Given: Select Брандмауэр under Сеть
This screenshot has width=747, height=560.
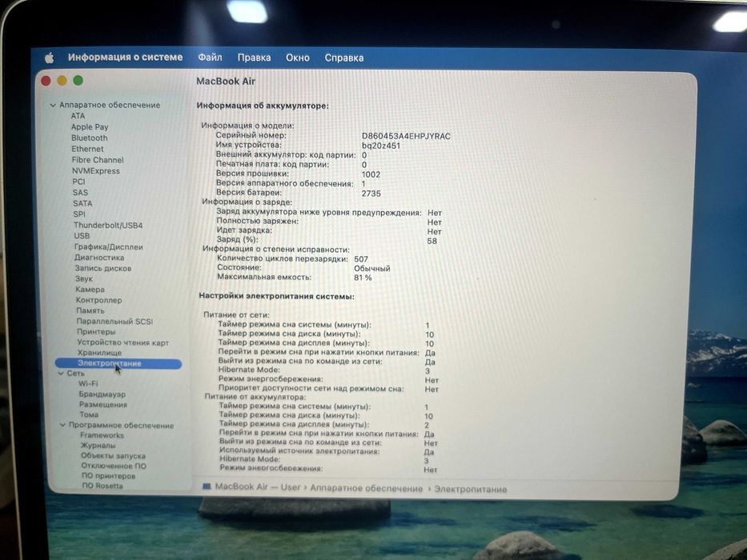Looking at the screenshot, I should 102,394.
